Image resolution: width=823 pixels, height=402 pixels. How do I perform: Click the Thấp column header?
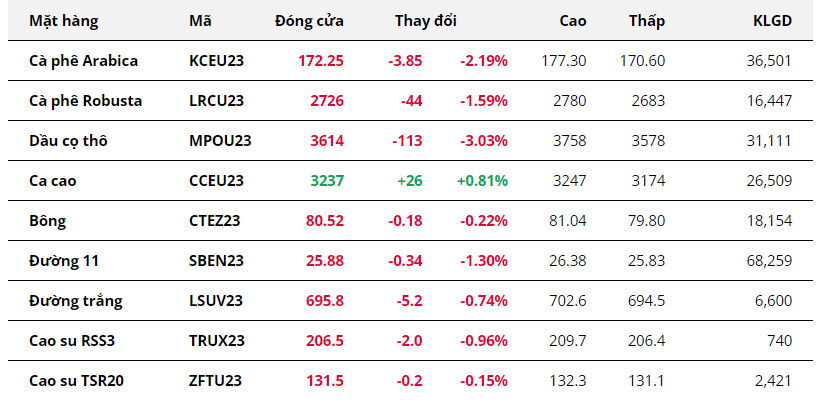coord(647,20)
